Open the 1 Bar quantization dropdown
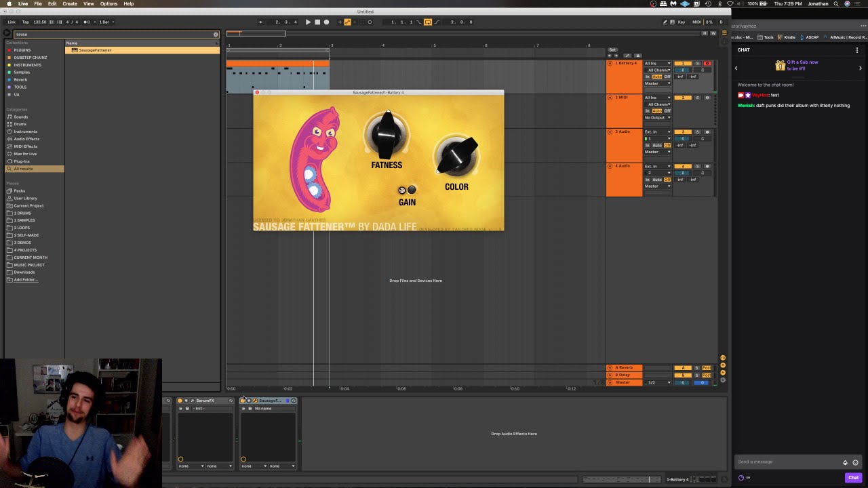868x488 pixels. pos(106,22)
